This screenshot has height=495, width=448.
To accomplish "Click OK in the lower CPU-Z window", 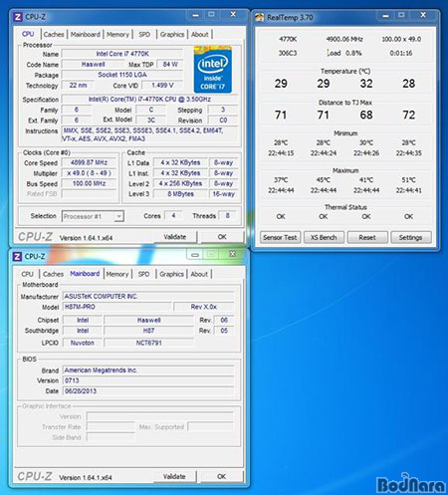I will coord(221,476).
